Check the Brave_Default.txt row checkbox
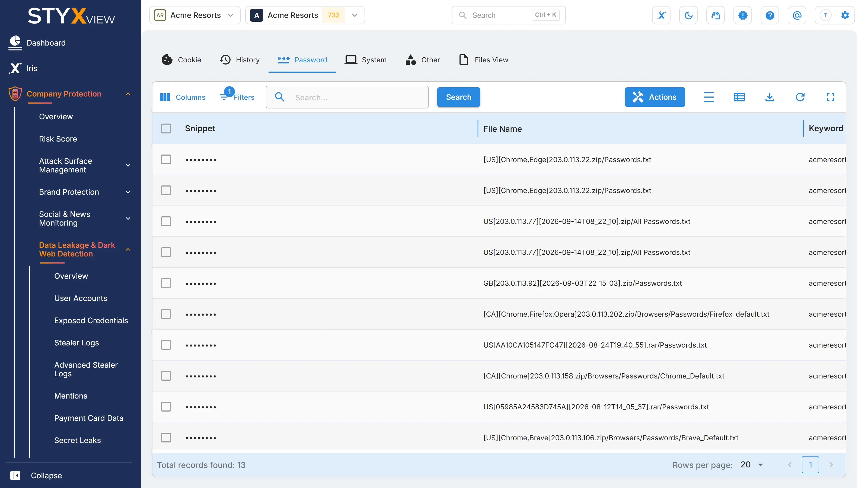Image resolution: width=868 pixels, height=488 pixels. coord(166,438)
